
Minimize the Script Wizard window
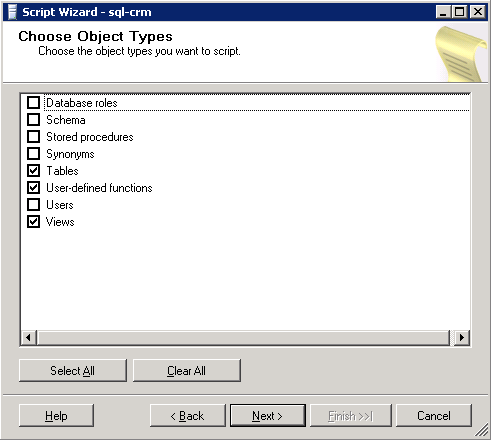pos(443,12)
